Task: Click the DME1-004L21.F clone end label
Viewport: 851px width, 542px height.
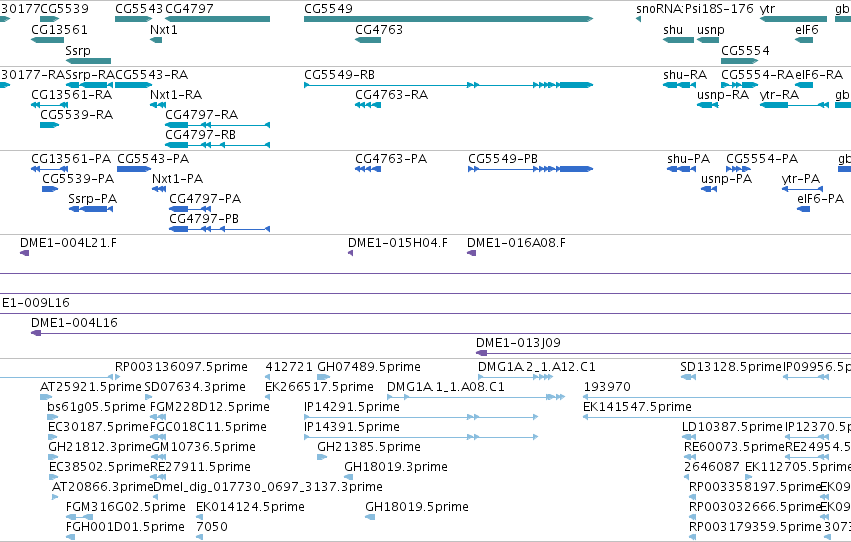Action: [68, 243]
